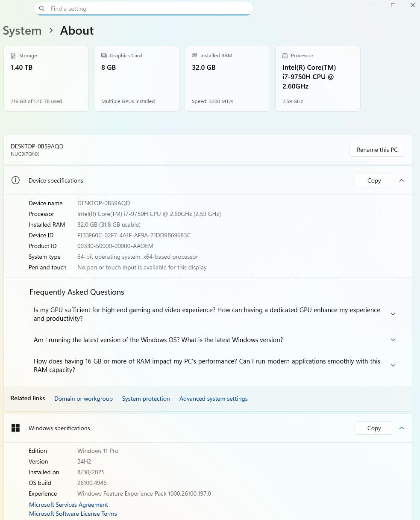The image size is (420, 520).
Task: Click the Installed RAM memory icon
Action: coord(194,55)
